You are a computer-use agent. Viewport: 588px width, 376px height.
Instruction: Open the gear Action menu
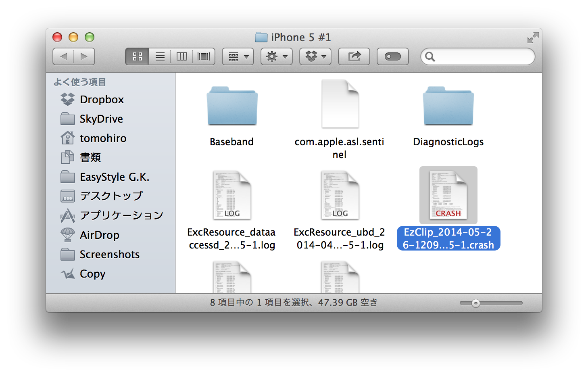click(x=277, y=56)
